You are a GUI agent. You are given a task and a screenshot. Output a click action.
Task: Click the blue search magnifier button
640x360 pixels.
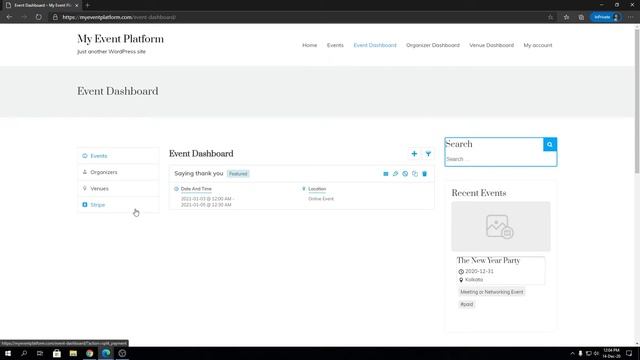tap(550, 144)
